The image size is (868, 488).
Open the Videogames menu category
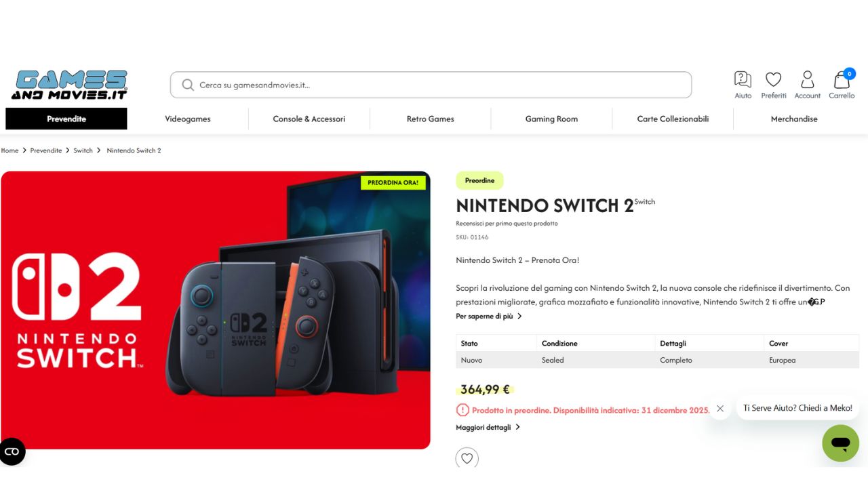(188, 119)
